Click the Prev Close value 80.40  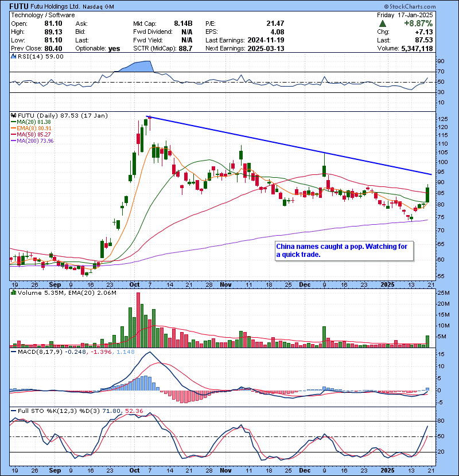tap(53, 49)
